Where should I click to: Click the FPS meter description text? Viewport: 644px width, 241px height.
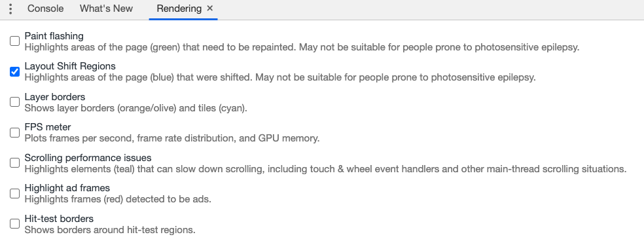[x=171, y=138]
